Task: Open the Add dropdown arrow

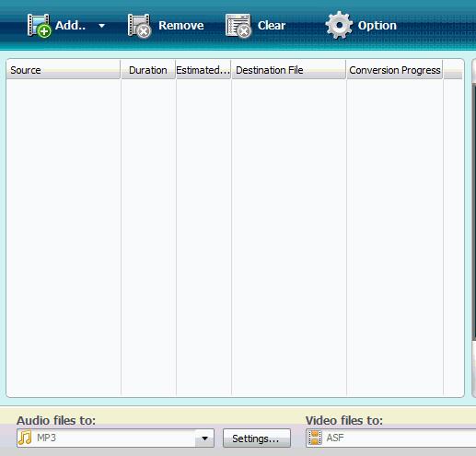Action: click(102, 26)
